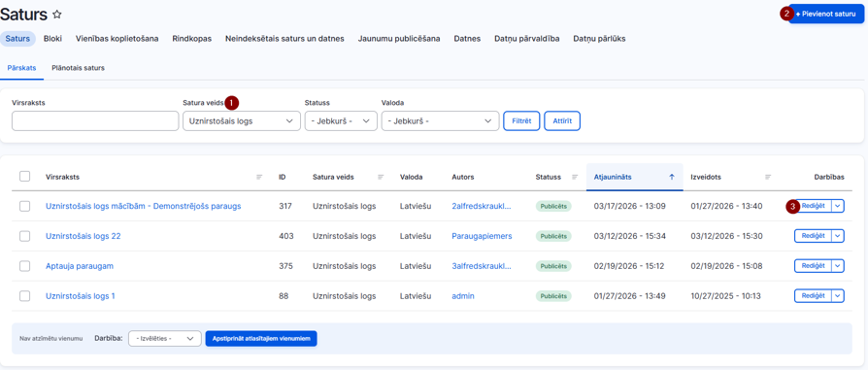Click the Atjaunināts sort arrow
This screenshot has height=370, width=868.
pos(672,178)
